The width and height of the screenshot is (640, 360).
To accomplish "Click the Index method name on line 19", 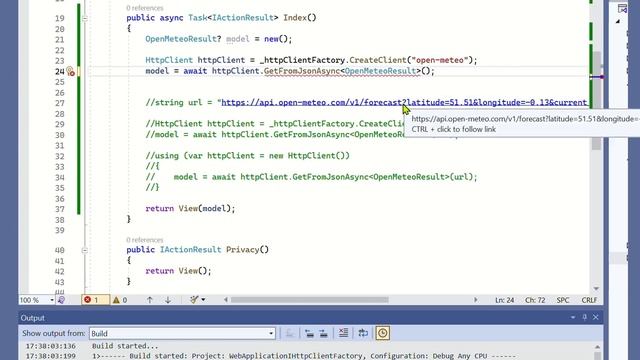I will coord(295,18).
